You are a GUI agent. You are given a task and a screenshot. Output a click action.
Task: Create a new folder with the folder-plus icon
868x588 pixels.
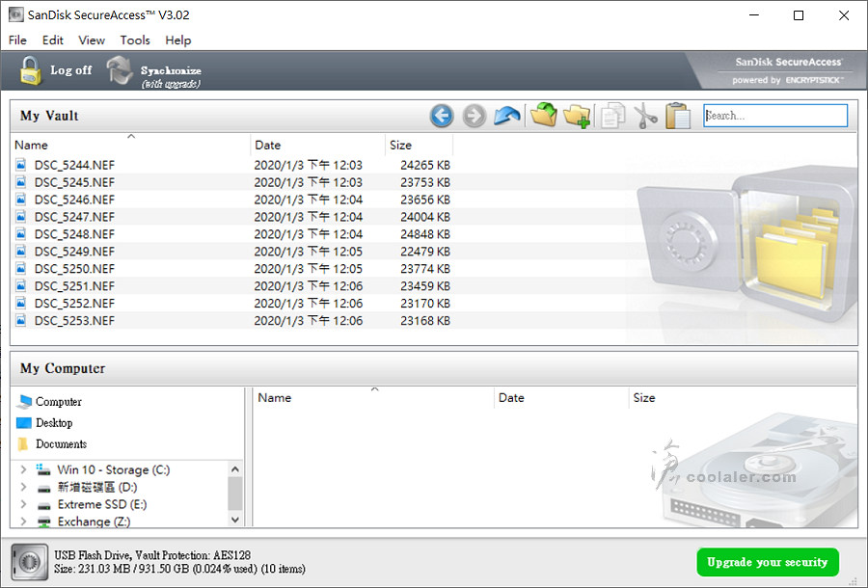click(x=577, y=116)
